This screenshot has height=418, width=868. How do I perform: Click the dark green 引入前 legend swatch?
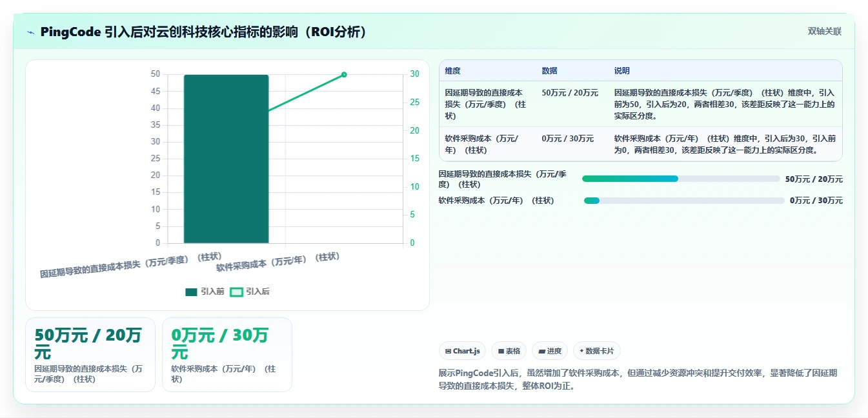[191, 292]
